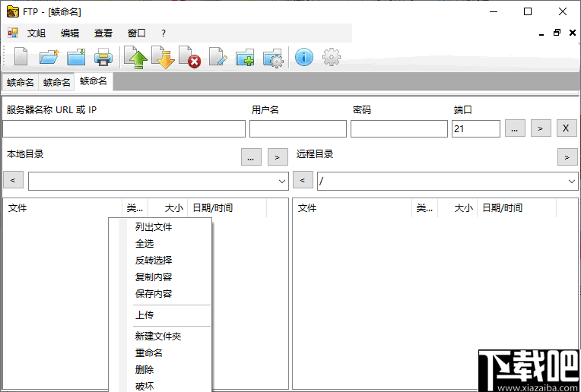This screenshot has width=581, height=392.
Task: Click the ... button next to port field
Action: coord(515,128)
